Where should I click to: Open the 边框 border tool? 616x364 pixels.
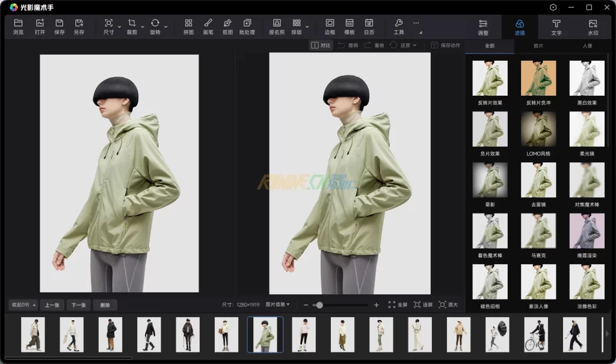click(x=330, y=26)
